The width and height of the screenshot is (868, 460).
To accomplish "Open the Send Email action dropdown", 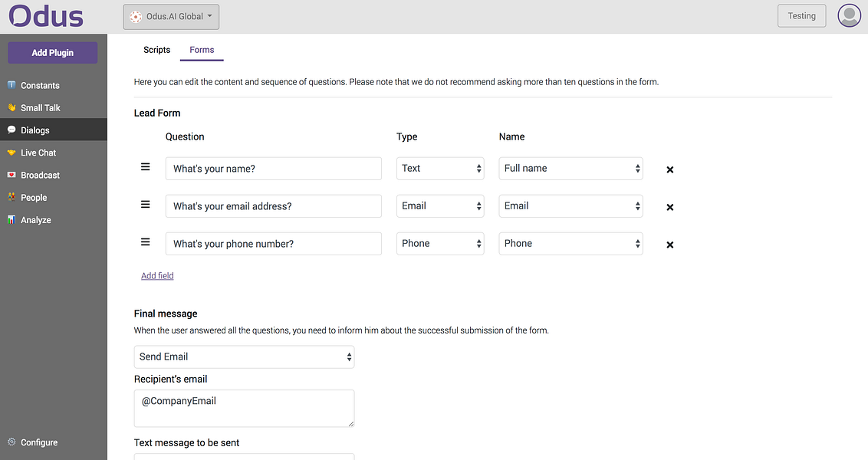I will point(244,357).
